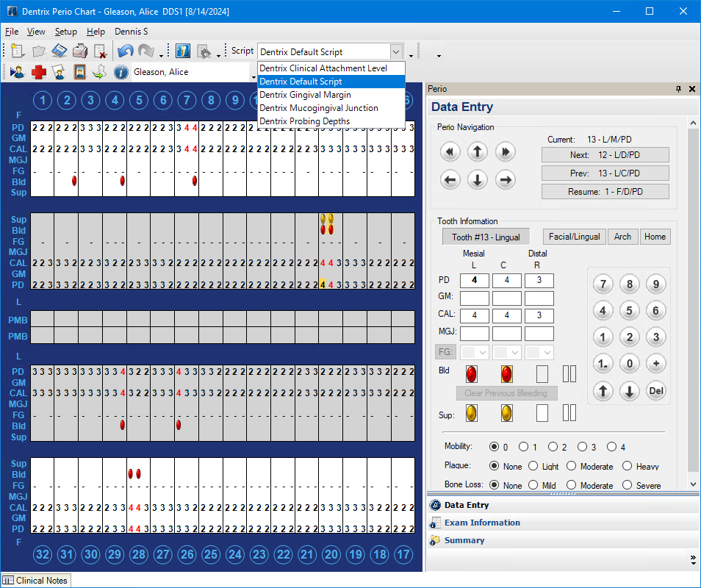Click the save floppy disk icon
Screen dimensions: 701x588
(59, 51)
